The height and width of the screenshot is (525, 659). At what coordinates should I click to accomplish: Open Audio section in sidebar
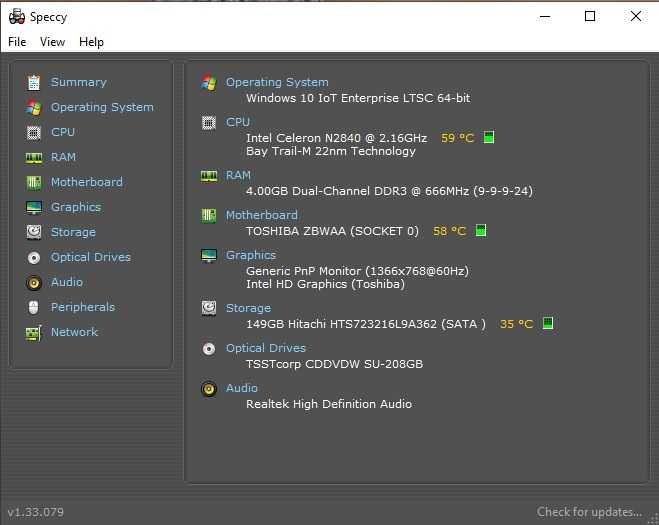point(66,282)
